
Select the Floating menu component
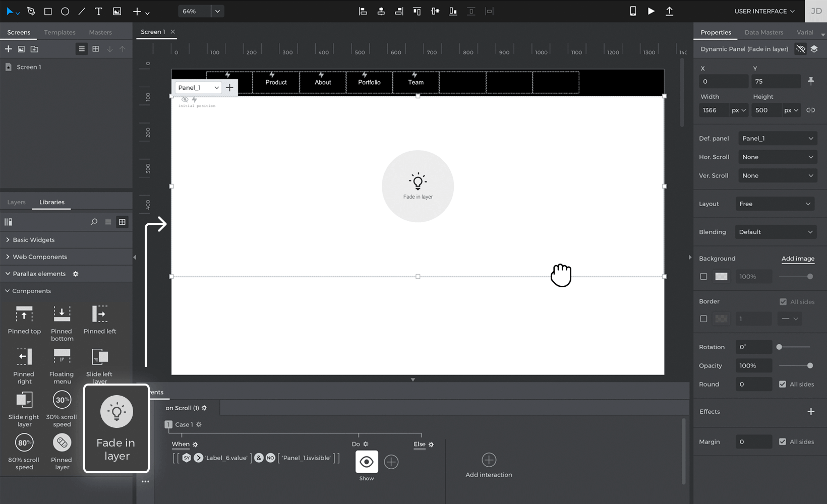coord(62,366)
